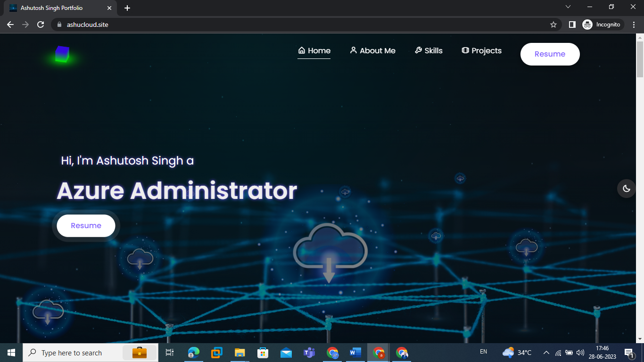Screen dimensions: 644x362
Task: Click the glowing cube site logo
Action: (62, 54)
